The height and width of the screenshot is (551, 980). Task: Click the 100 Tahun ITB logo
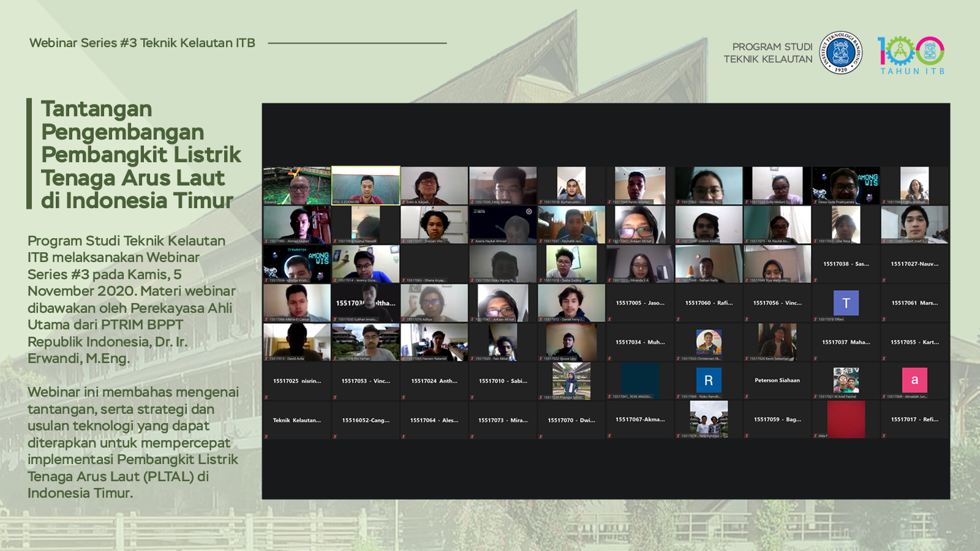point(911,54)
